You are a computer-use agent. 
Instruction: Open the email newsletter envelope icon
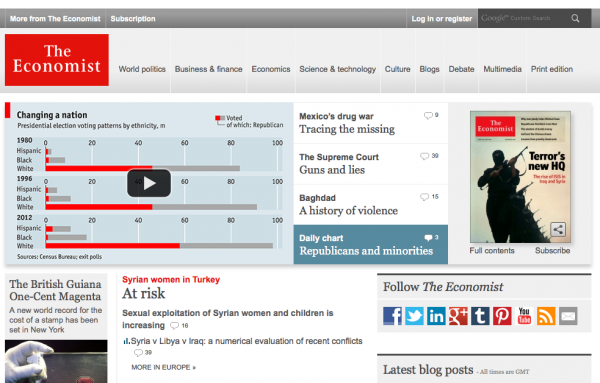point(568,316)
